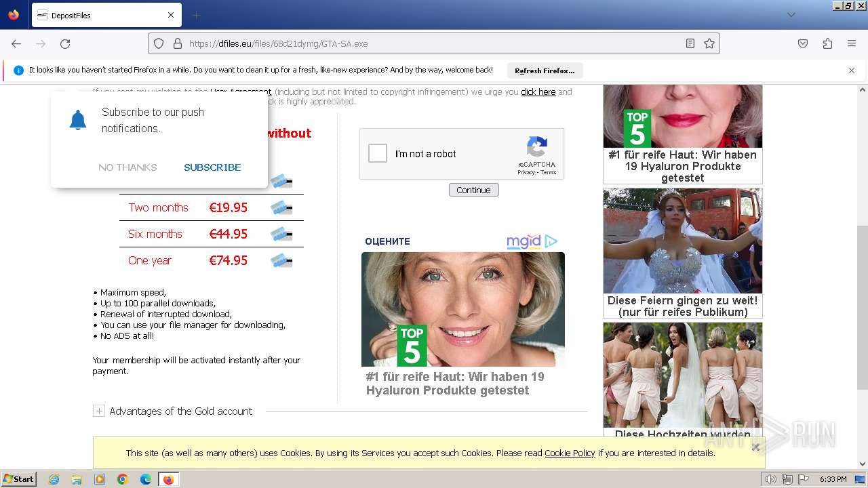Open Firefox application hamburger menu

tap(852, 43)
